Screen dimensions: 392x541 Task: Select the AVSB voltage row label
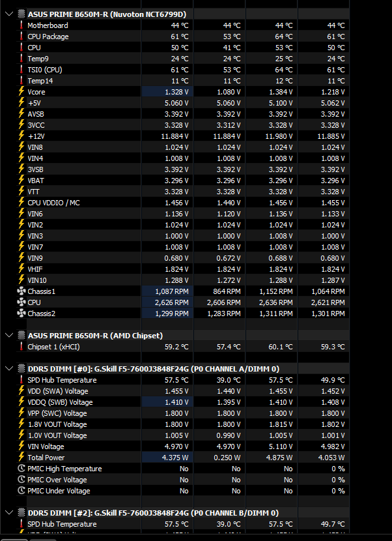pos(36,114)
